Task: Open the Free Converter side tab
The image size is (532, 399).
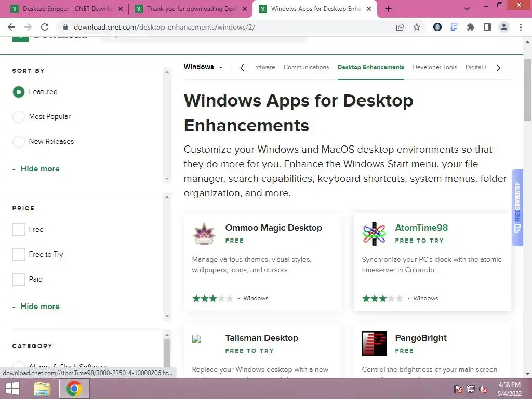Action: pos(517,208)
